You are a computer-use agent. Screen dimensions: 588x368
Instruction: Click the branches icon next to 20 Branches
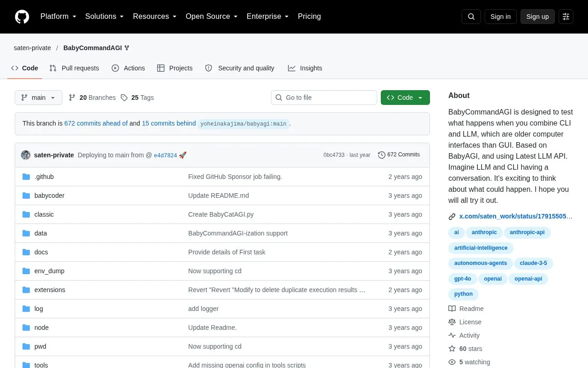click(x=72, y=98)
